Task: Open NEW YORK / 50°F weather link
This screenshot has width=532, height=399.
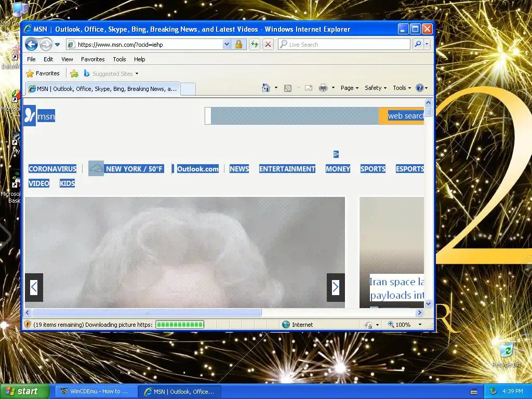Action: pos(135,169)
